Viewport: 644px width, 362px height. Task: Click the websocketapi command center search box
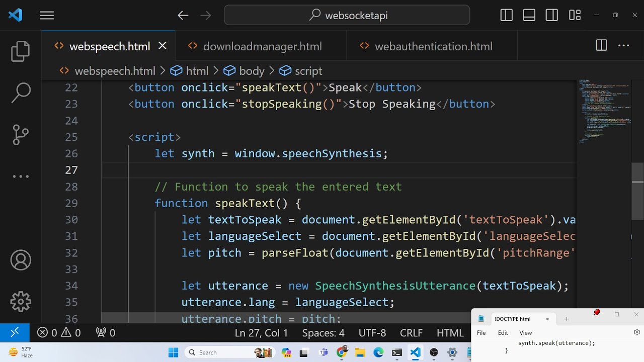coord(347,15)
